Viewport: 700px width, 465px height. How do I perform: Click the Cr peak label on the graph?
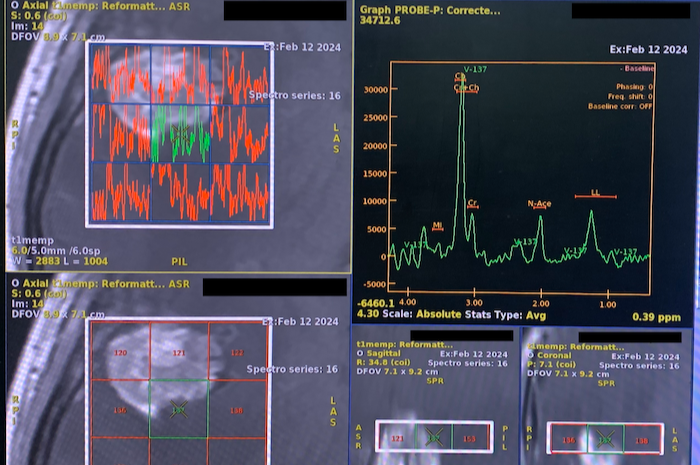[x=473, y=203]
